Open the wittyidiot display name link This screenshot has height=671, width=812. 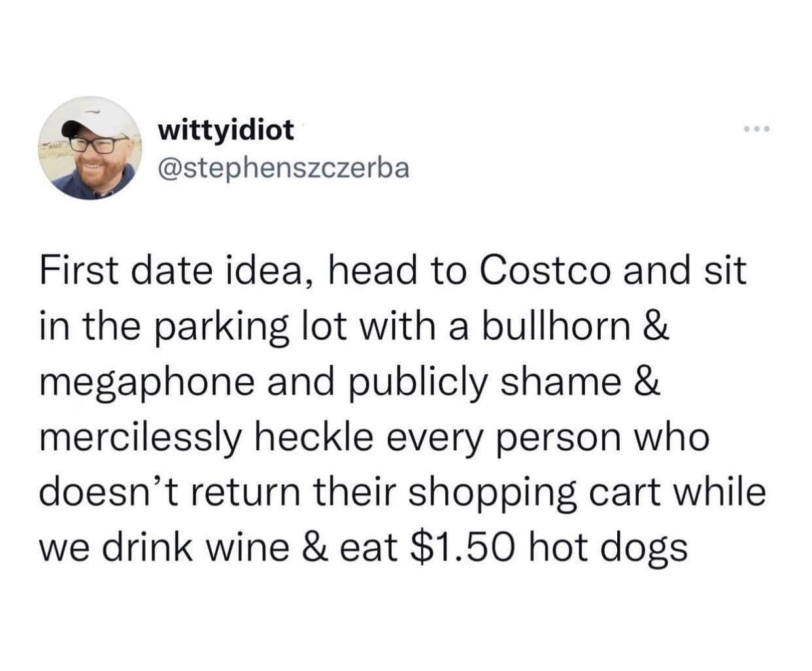pos(226,130)
